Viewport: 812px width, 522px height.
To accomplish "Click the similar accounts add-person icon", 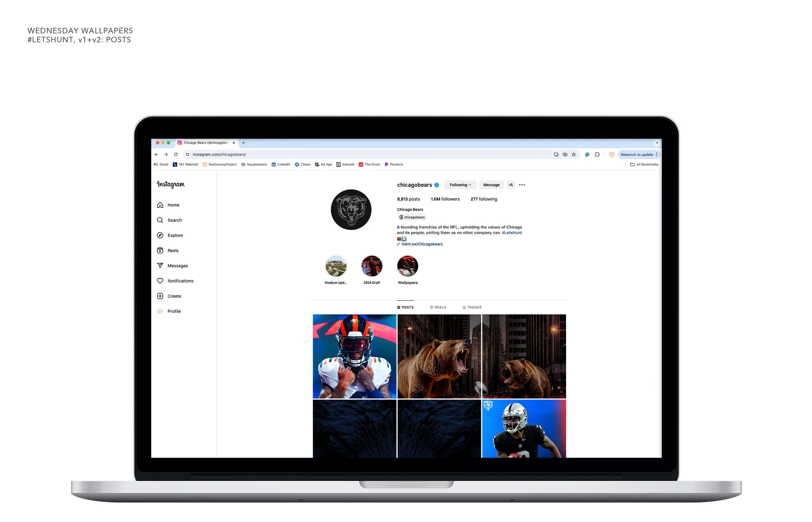I will tap(511, 185).
